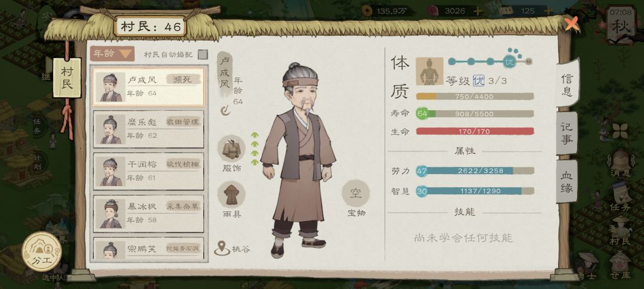Select the 信息 tab

coord(567,84)
